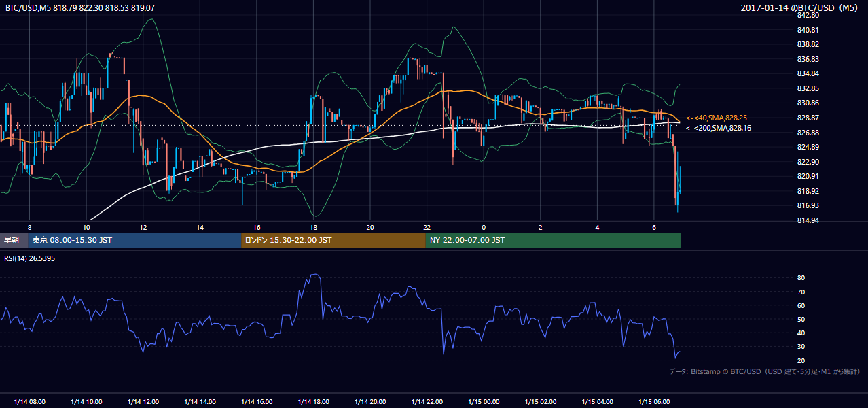Click the 1/14 12:00 time label
The height and width of the screenshot is (408, 868).
[143, 401]
